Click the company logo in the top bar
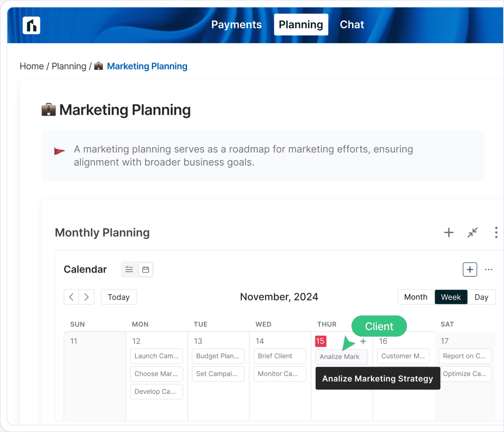Viewport: 504px width, 432px height. (31, 25)
